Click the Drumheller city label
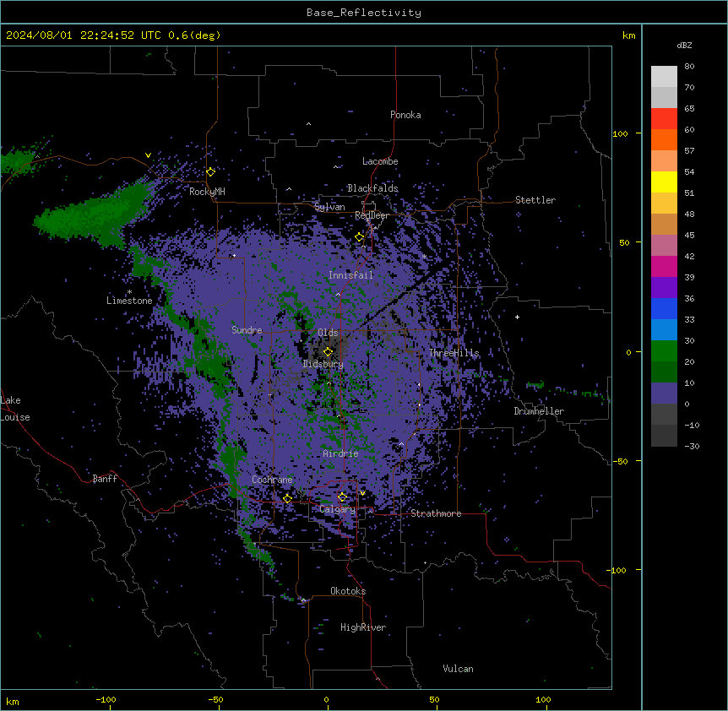 (x=539, y=411)
